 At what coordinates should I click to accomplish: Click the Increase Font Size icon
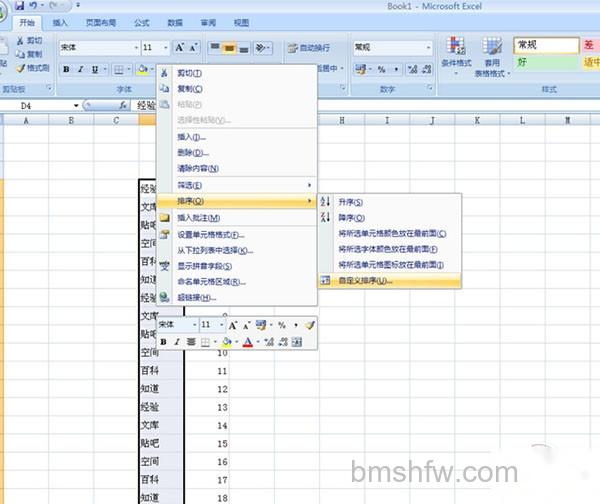pos(179,47)
